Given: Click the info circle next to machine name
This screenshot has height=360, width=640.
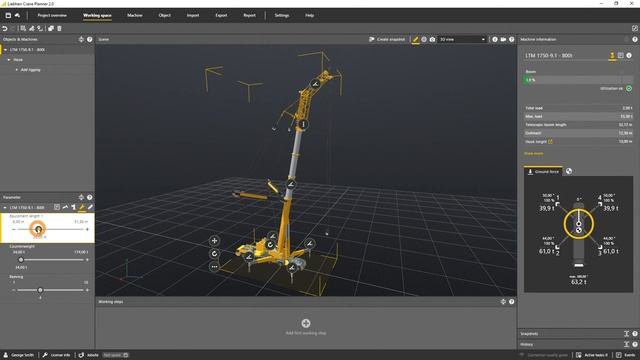Looking at the screenshot, I should click(x=629, y=55).
